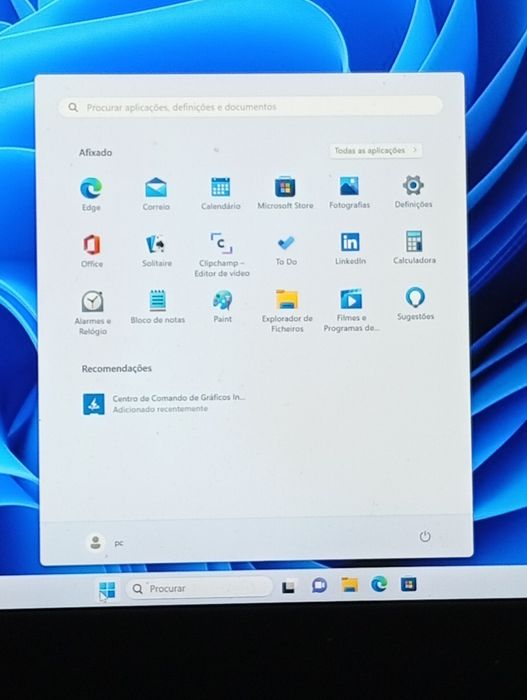
Task: Open Explorador de Ficheiros in Start menu
Action: tap(287, 311)
